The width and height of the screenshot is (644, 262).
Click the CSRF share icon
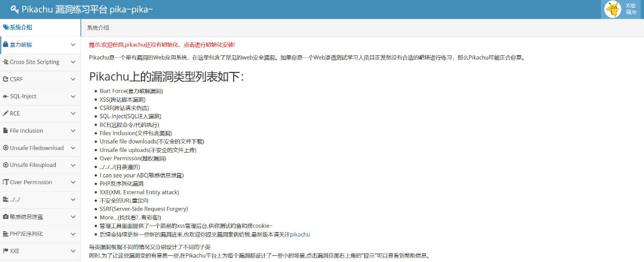(x=6, y=79)
